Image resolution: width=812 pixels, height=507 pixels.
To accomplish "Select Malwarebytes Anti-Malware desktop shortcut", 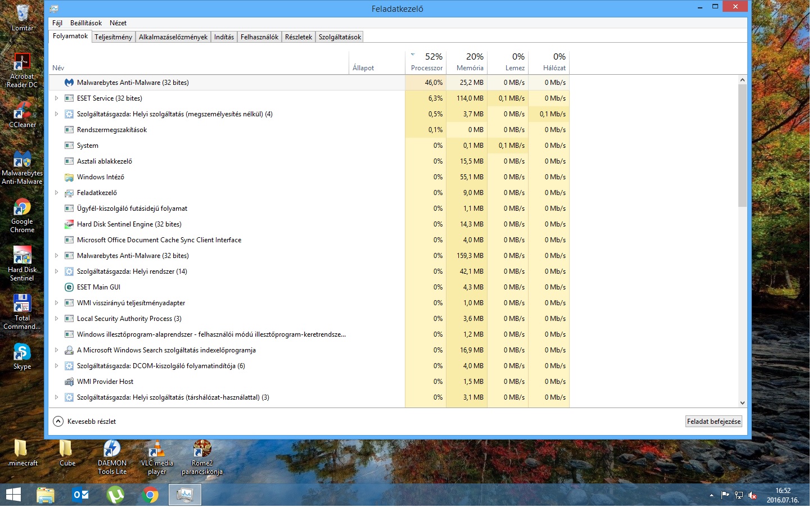I will (22, 168).
